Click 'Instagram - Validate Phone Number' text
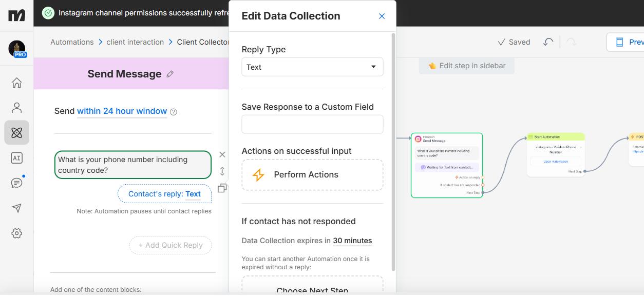 click(556, 149)
